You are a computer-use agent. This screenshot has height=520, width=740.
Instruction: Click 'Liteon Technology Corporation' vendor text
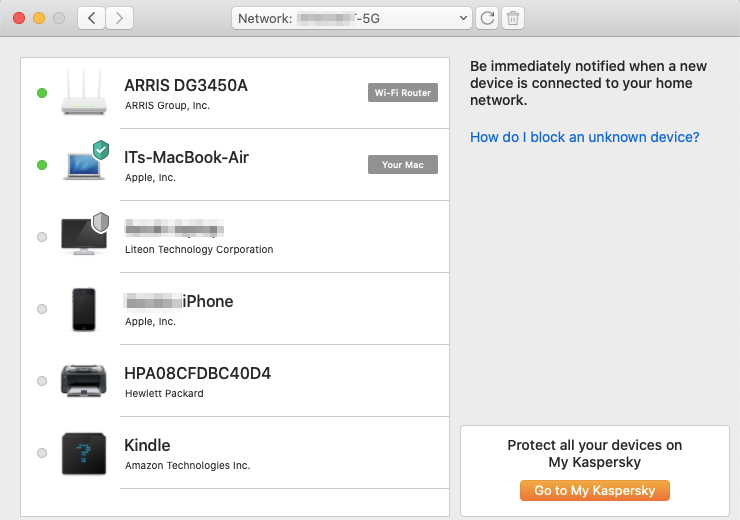pyautogui.click(x=199, y=250)
